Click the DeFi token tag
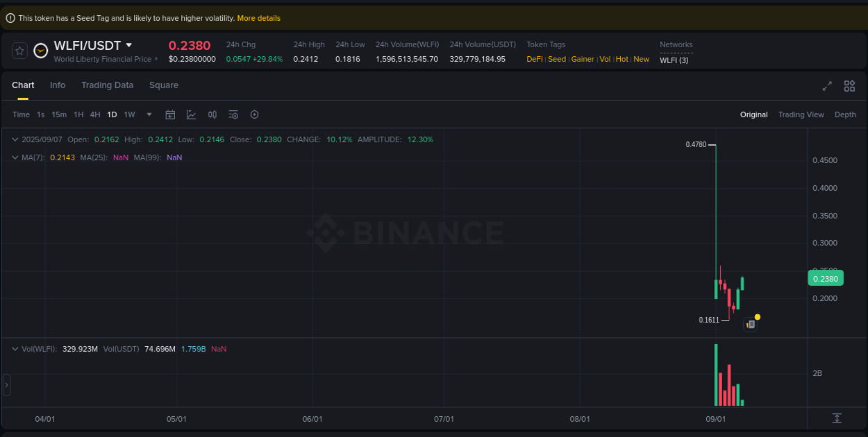This screenshot has width=868, height=437. (535, 59)
